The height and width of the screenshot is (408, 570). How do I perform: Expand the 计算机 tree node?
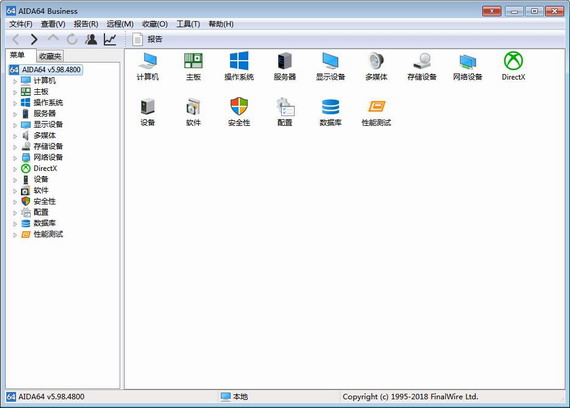click(x=15, y=81)
